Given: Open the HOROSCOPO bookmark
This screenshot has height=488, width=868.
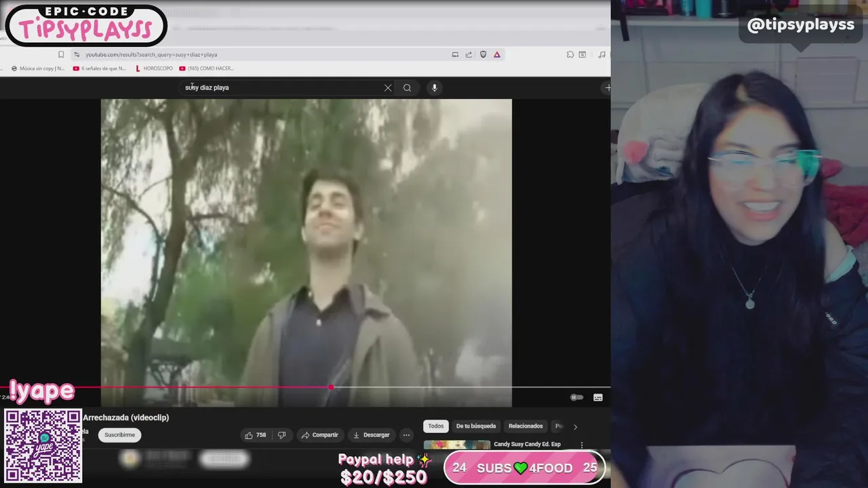Looking at the screenshot, I should pyautogui.click(x=154, y=68).
